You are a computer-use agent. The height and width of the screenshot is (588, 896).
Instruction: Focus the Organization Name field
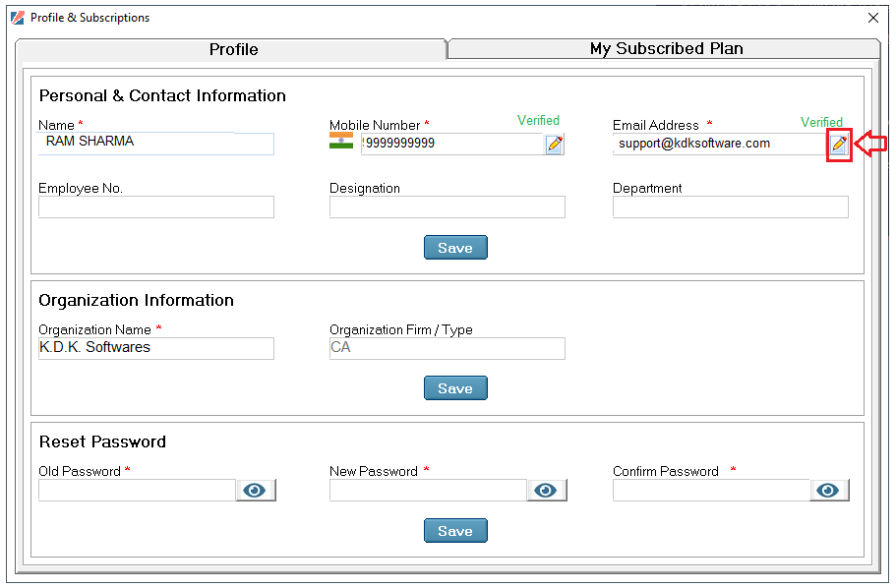pyautogui.click(x=156, y=348)
